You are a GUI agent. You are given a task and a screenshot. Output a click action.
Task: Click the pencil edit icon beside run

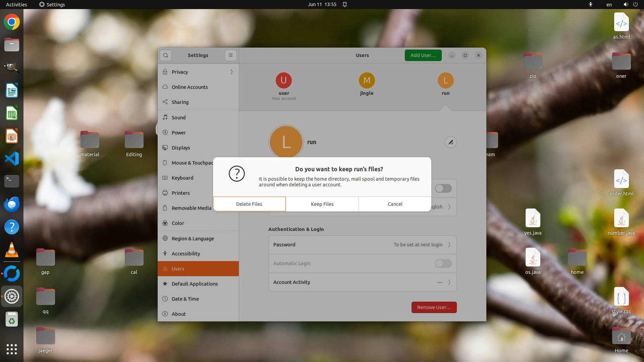[x=450, y=142]
